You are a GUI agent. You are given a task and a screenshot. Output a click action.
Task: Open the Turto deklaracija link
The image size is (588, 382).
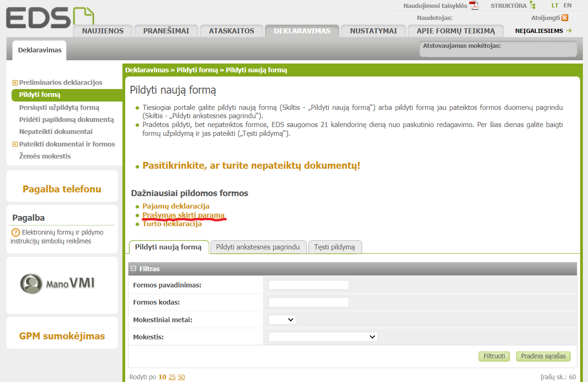click(x=172, y=224)
